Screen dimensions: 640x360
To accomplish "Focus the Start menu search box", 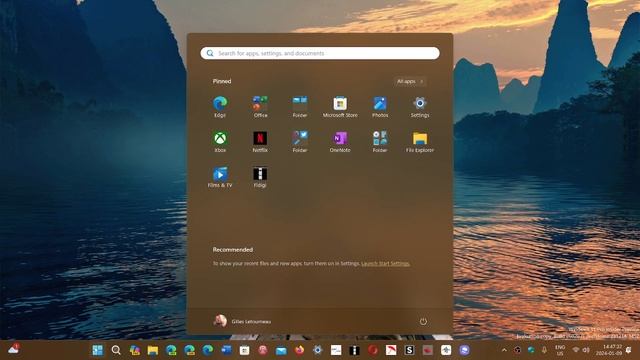I will click(320, 53).
